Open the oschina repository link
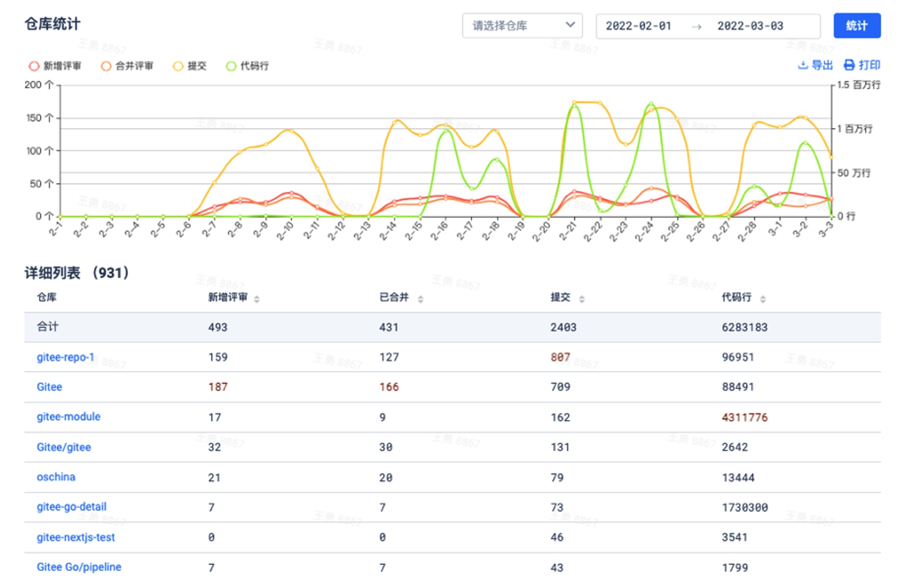 pos(56,477)
